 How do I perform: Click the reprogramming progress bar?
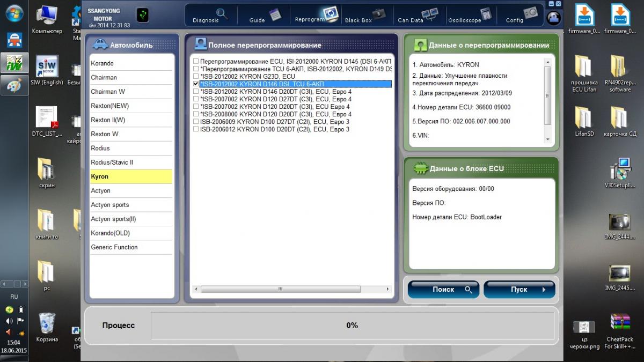352,326
